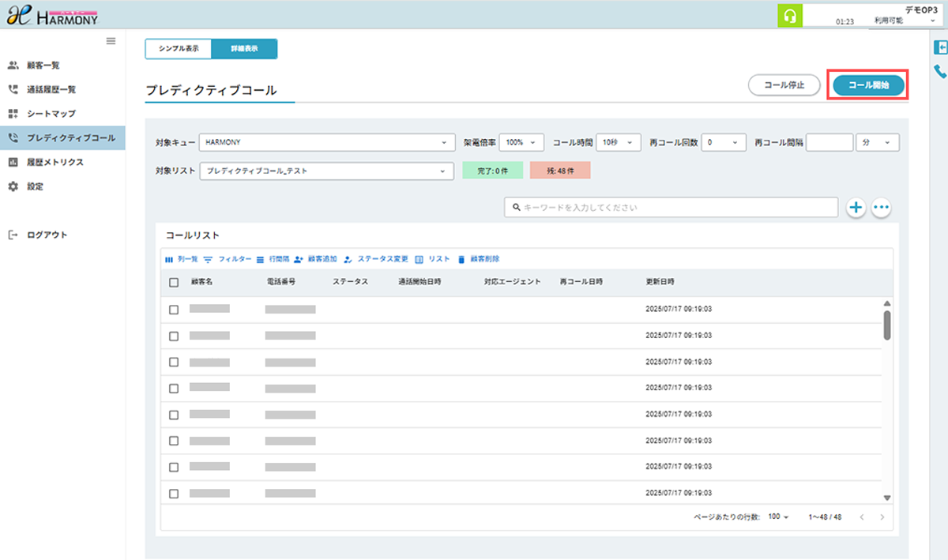The height and width of the screenshot is (560, 948).
Task: Toggle the select-all checkbox in header
Action: tap(174, 282)
